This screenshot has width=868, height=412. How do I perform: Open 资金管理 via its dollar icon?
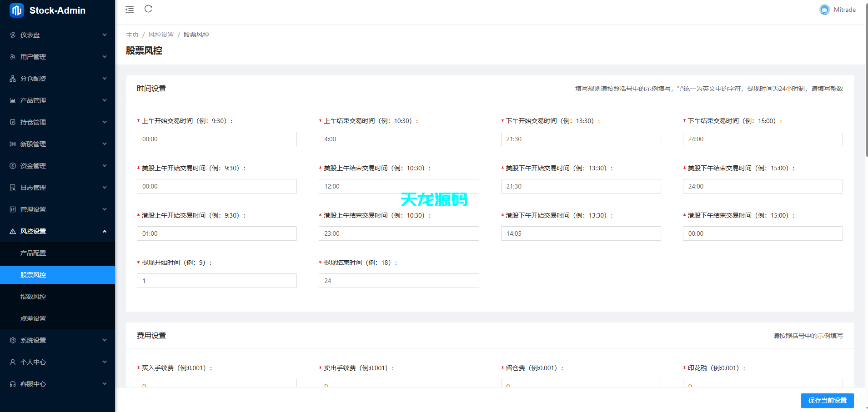coord(12,165)
